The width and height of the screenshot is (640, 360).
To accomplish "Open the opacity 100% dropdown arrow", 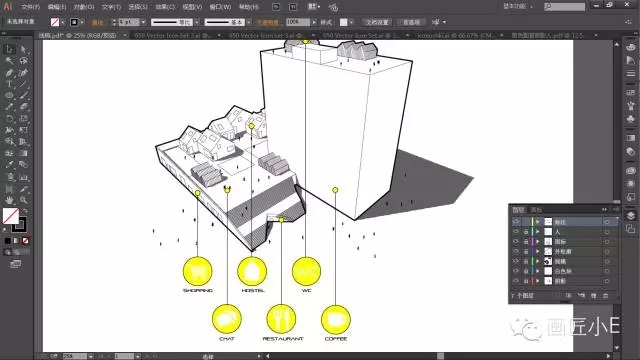I will [313, 22].
